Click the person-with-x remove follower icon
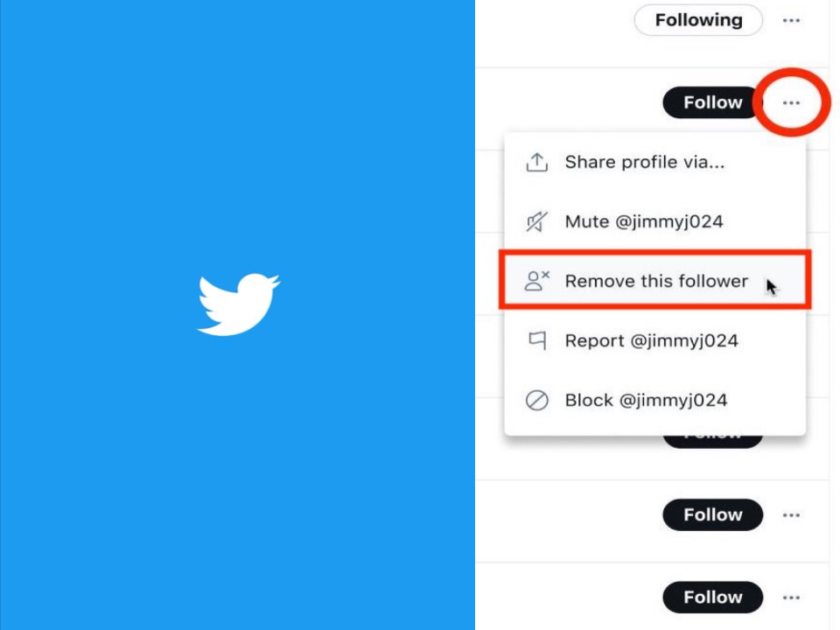The height and width of the screenshot is (630, 840). [536, 281]
